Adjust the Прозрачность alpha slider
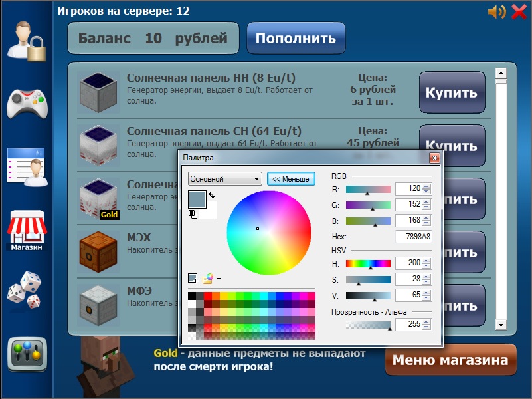532x399 pixels. (x=368, y=325)
